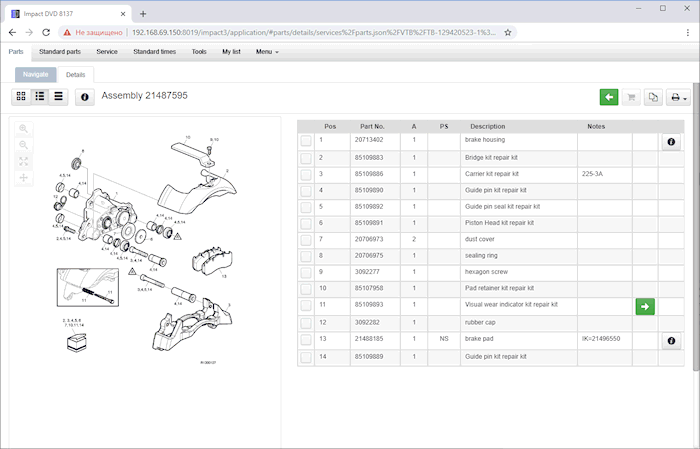This screenshot has height=449, width=700.
Task: Expand the Menu dropdown in navbar
Action: pyautogui.click(x=267, y=51)
